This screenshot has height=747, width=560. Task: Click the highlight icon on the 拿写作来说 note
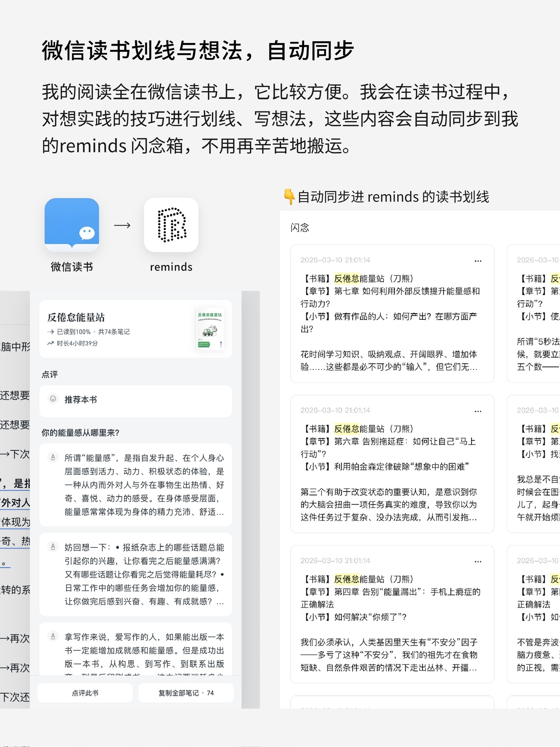click(x=53, y=636)
